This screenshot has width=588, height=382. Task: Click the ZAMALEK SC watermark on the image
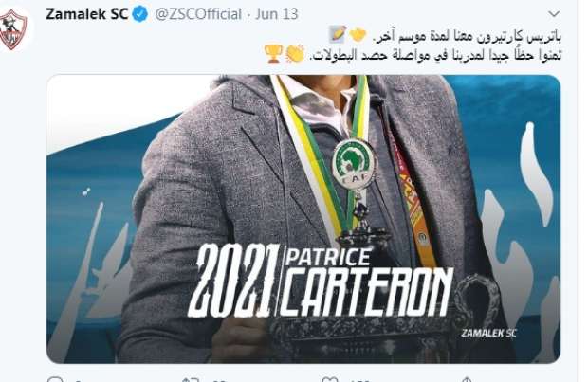(488, 333)
